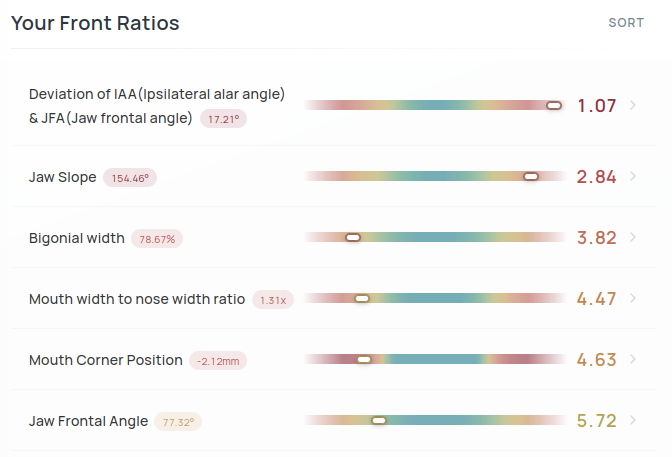Viewport: 672px width, 457px height.
Task: Expand the Jaw Frontal Angle chevron
Action: (633, 421)
